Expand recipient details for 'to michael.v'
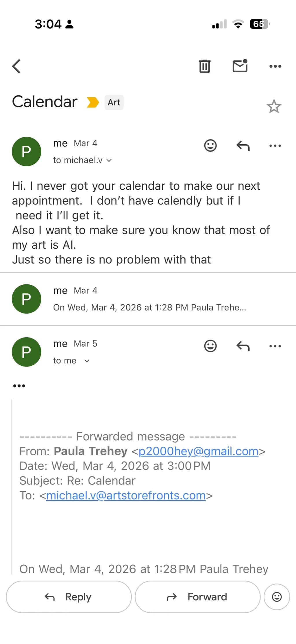Image resolution: width=296 pixels, height=644 pixels. [x=82, y=160]
